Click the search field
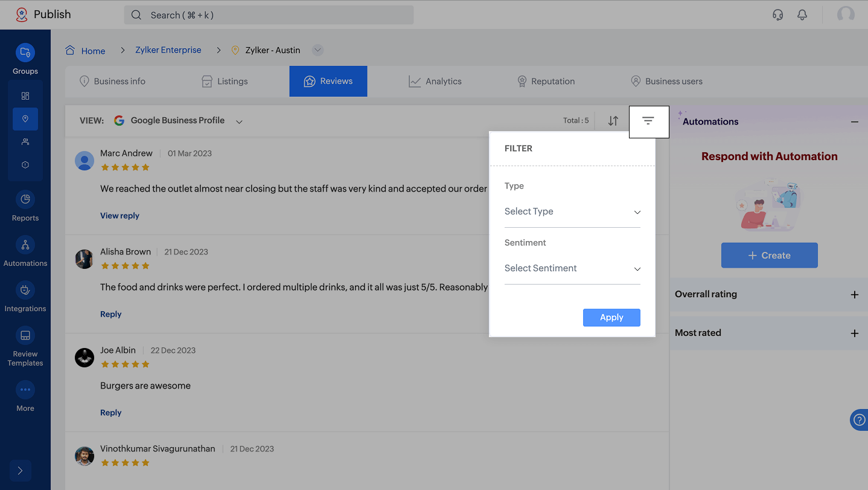868x490 pixels. tap(269, 15)
